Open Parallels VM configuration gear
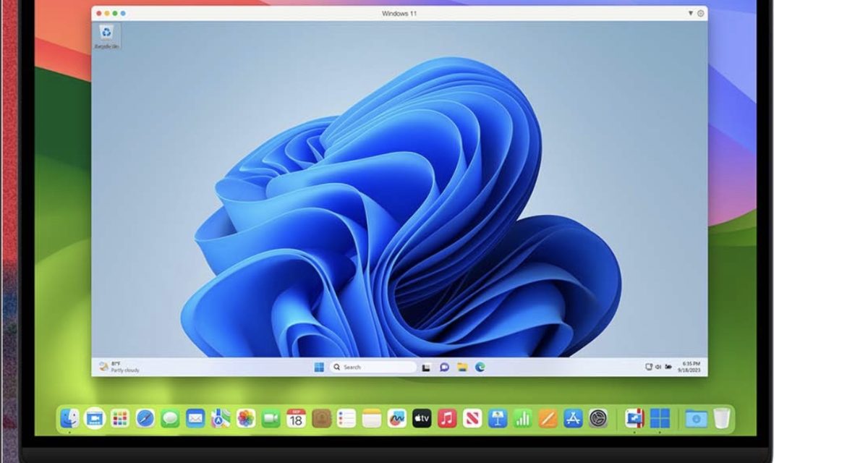The height and width of the screenshot is (463, 868). coord(700,14)
